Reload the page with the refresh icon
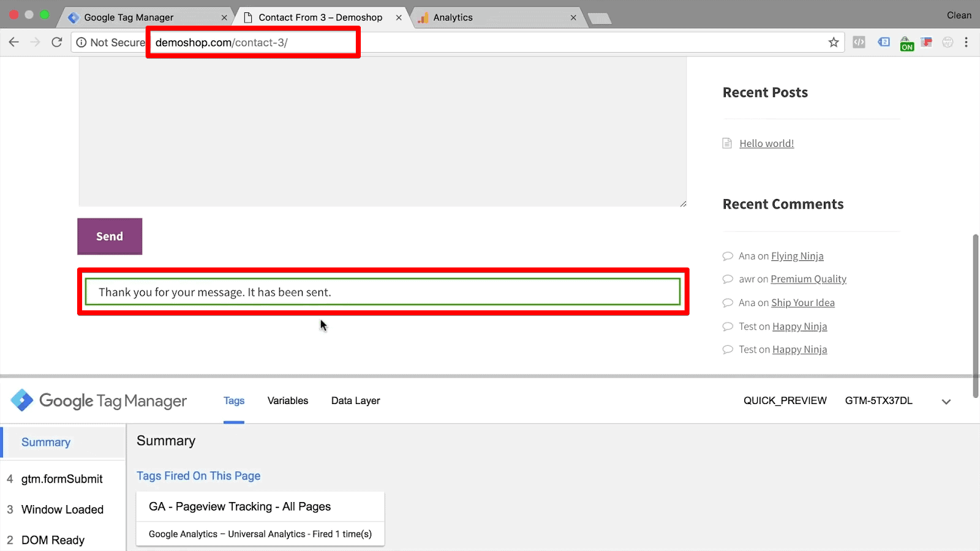Image resolution: width=980 pixels, height=551 pixels. click(x=56, y=42)
